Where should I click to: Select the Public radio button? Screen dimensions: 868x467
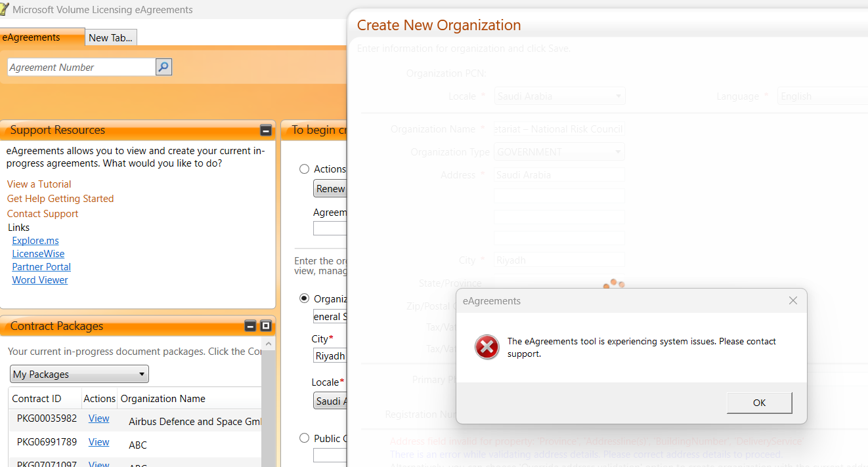(304, 438)
